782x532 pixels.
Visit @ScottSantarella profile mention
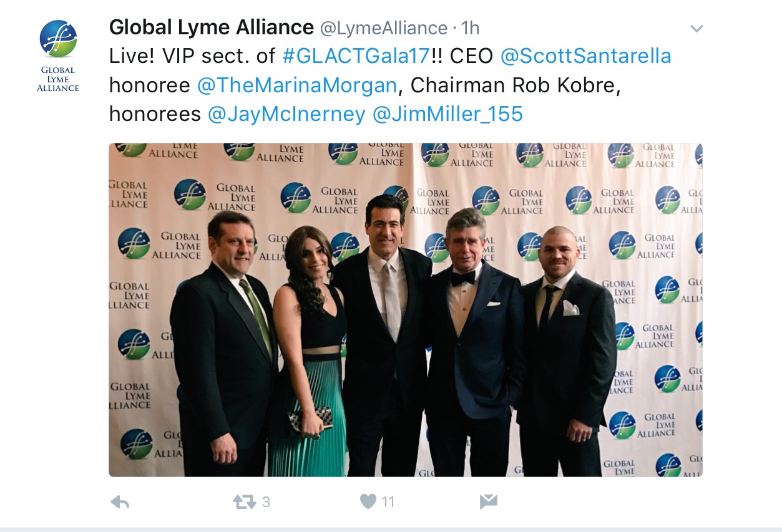click(586, 56)
